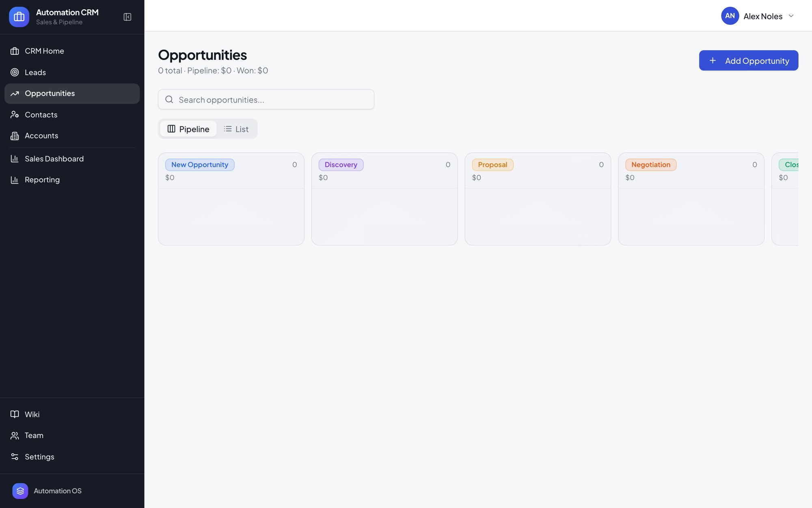This screenshot has width=812, height=508.
Task: Click the Automation OS layers icon
Action: [x=20, y=491]
